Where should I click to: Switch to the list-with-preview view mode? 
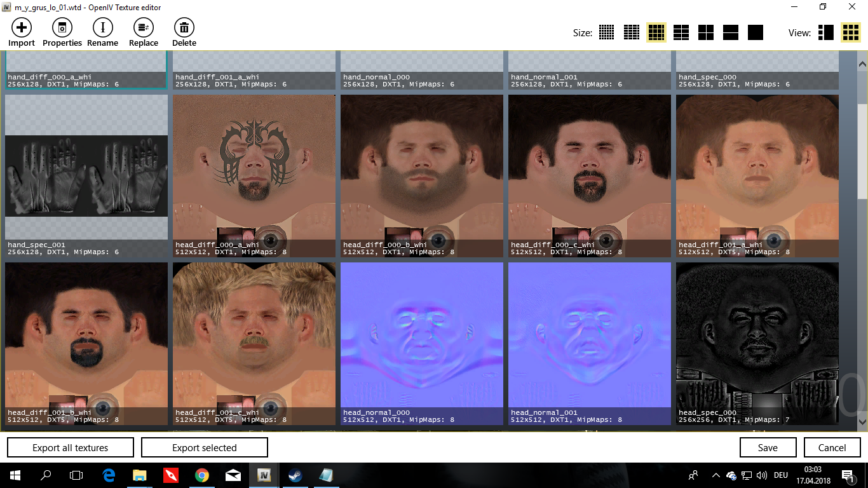(825, 32)
